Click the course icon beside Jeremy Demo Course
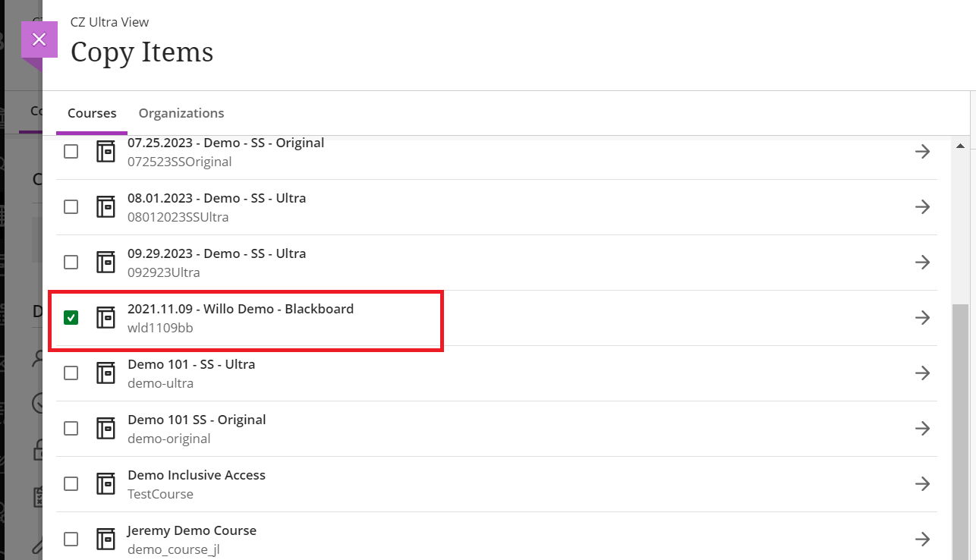Viewport: 976px width, 560px height. pyautogui.click(x=106, y=539)
